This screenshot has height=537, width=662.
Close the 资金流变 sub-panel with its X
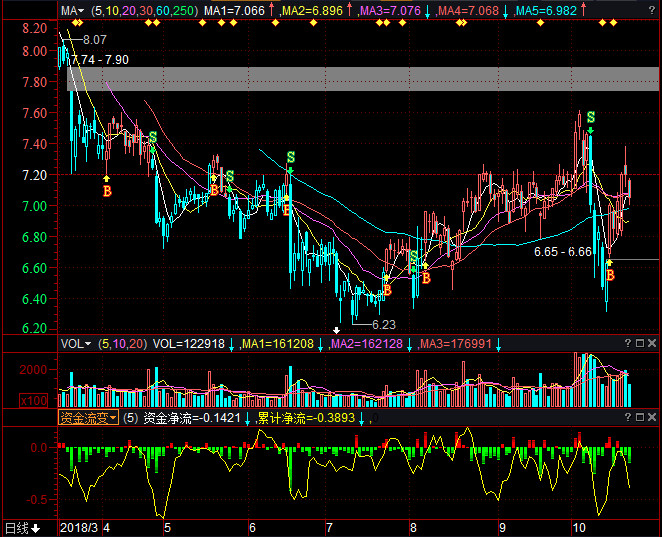(650, 417)
